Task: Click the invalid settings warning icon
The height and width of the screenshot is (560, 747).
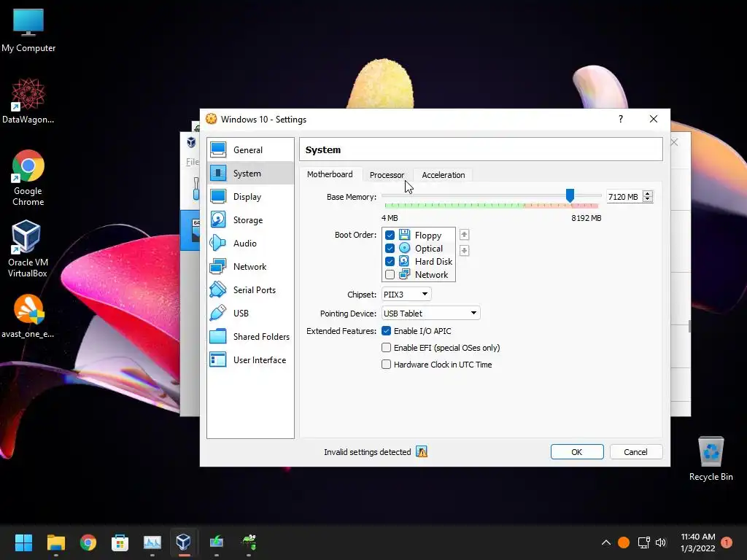Action: (x=422, y=451)
